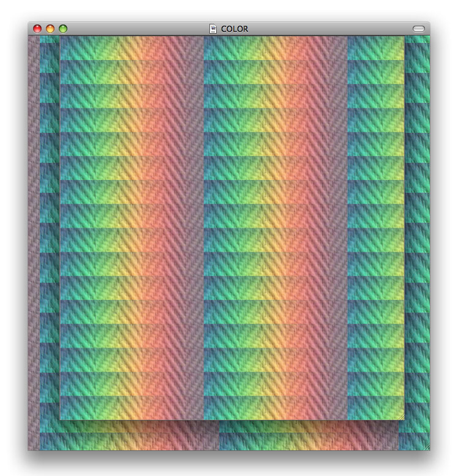Close the COLOR window
Screen dimensions: 458x476
tap(37, 29)
